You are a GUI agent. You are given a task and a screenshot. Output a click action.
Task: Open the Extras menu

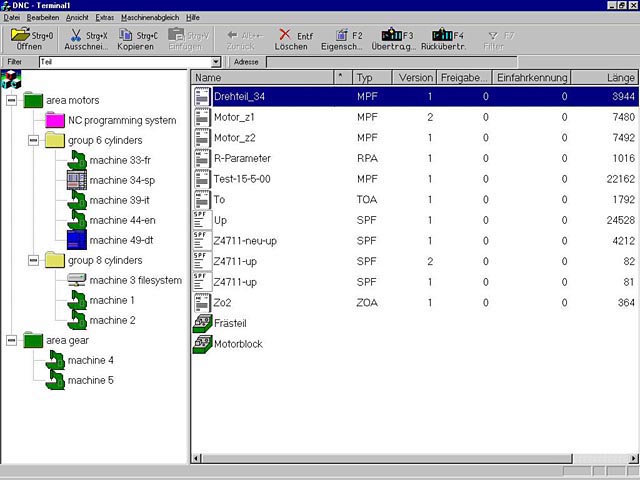[105, 18]
